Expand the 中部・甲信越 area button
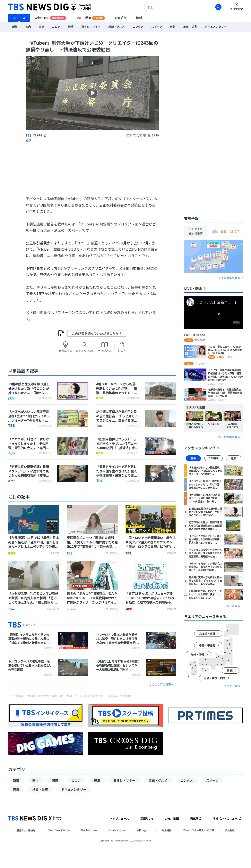 [208, 645]
